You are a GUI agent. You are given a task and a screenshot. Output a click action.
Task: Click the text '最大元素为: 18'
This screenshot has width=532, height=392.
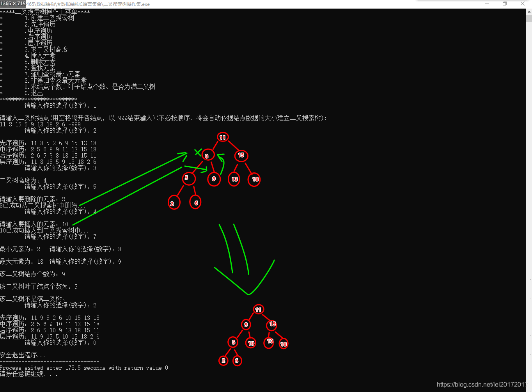point(22,262)
